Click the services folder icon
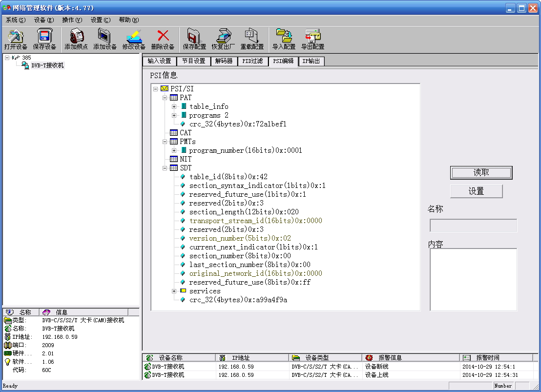The width and height of the screenshot is (541, 392). [x=183, y=291]
